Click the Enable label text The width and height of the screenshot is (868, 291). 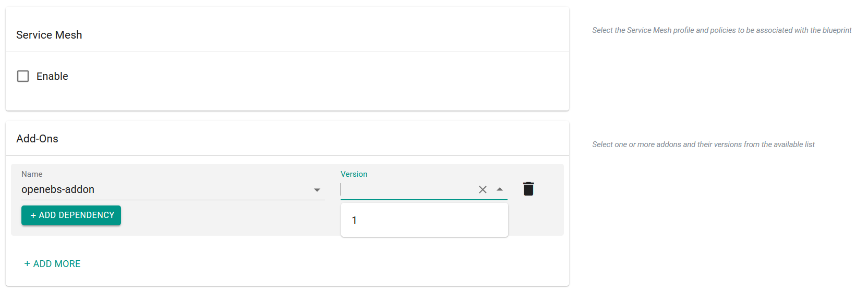coord(52,76)
